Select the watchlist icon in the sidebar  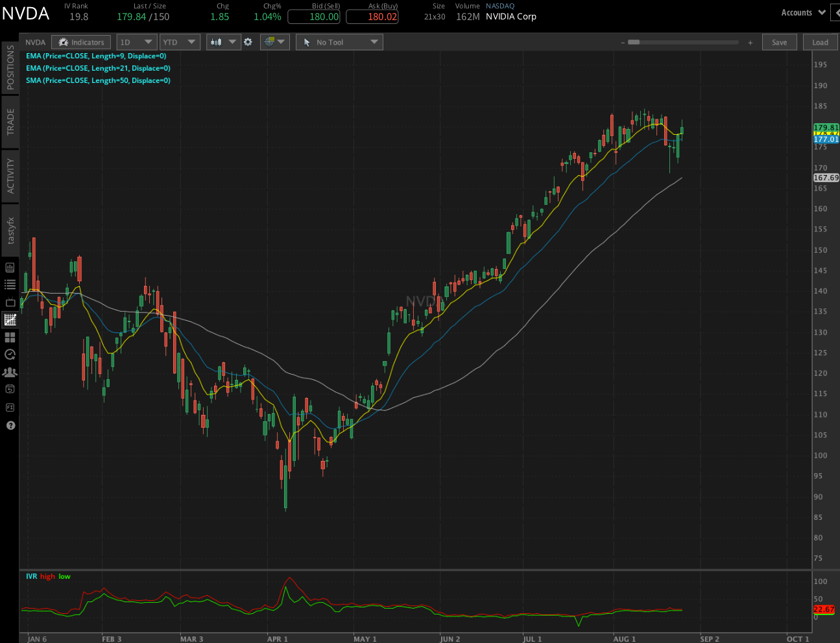pyautogui.click(x=10, y=284)
